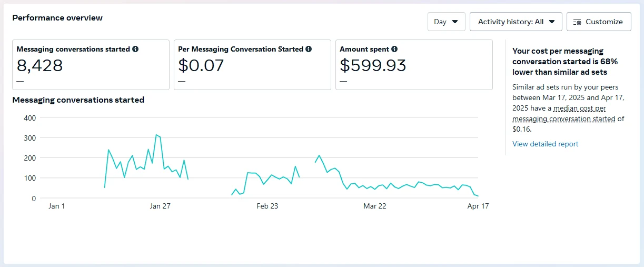Click the Feb 23 axis label
This screenshot has width=644, height=267.
click(267, 206)
